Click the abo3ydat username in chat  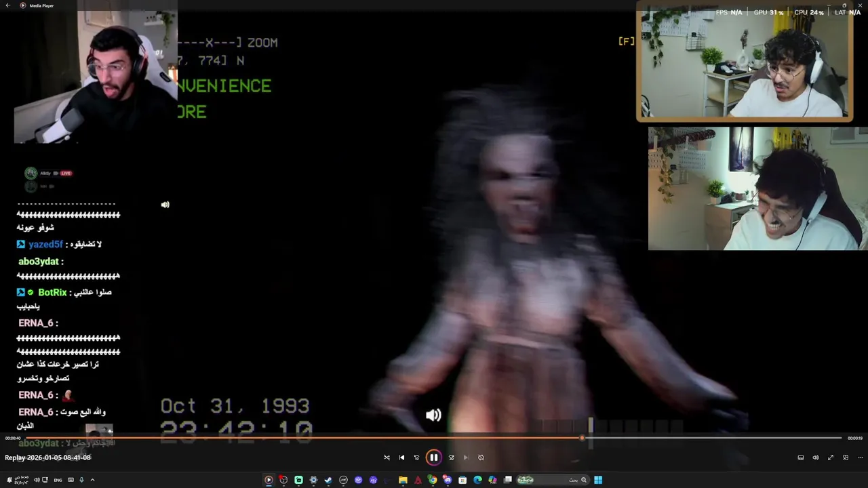(x=38, y=262)
